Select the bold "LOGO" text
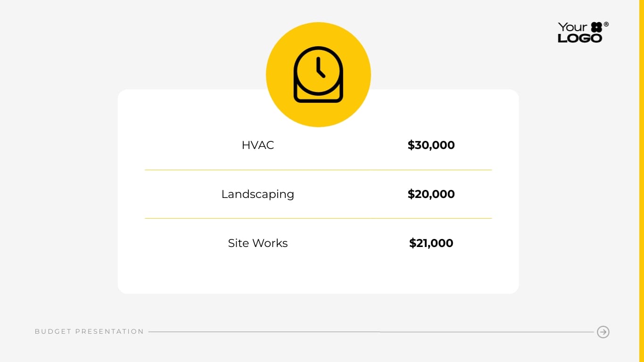This screenshot has height=362, width=644. coord(580,39)
